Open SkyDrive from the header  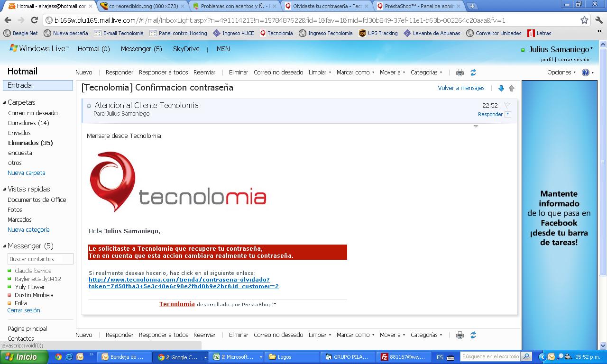(186, 49)
